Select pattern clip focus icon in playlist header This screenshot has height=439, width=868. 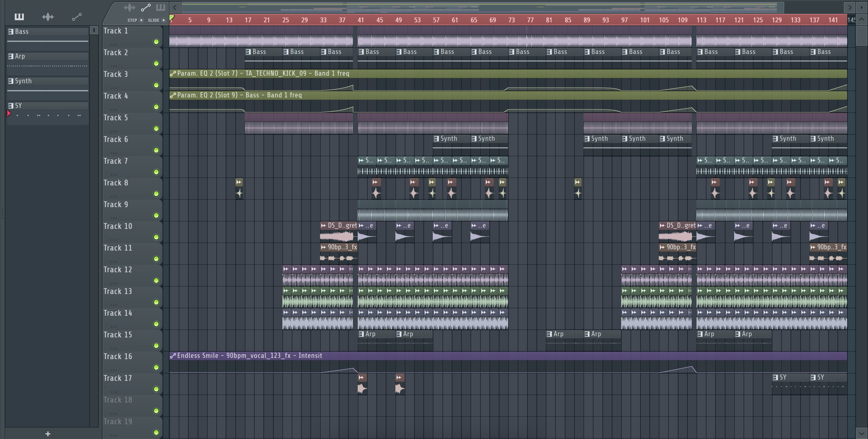tap(160, 8)
